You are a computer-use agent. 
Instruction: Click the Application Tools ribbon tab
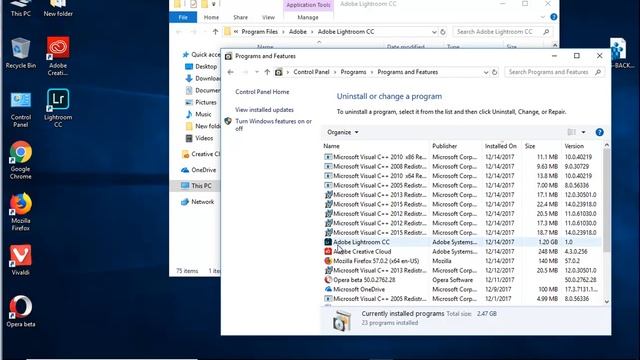[x=308, y=5]
